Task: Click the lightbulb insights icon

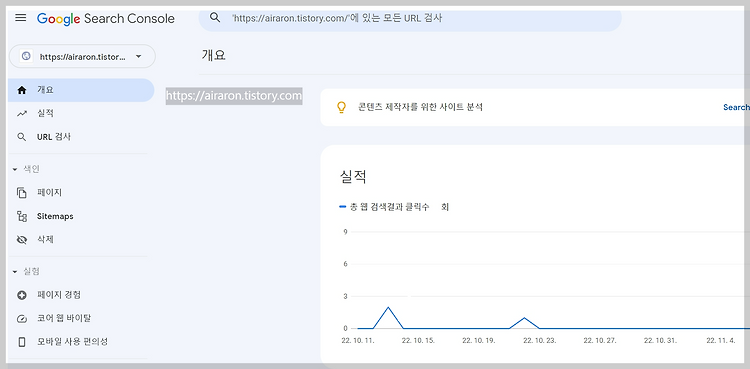Action: pos(341,107)
